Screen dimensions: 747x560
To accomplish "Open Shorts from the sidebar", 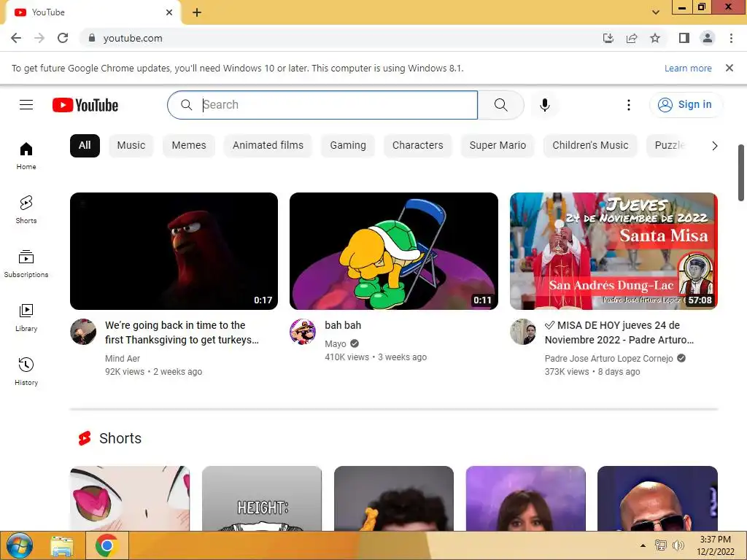I will tap(26, 209).
